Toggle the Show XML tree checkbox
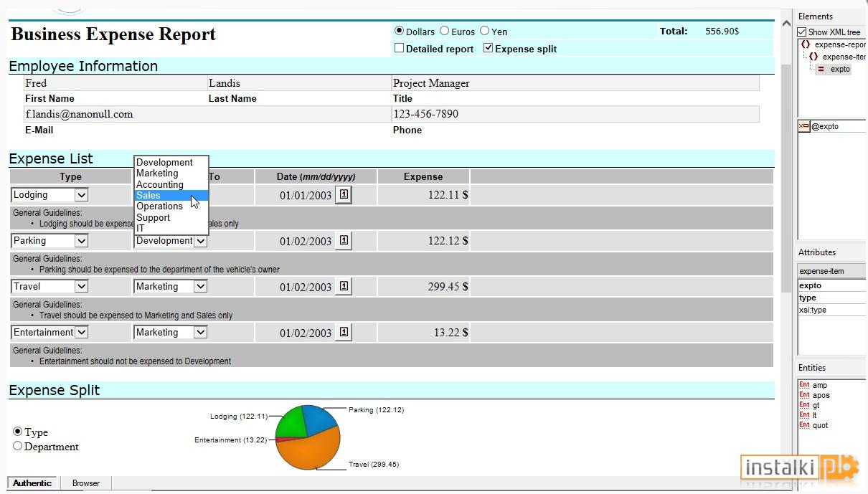The width and height of the screenshot is (868, 494). pos(802,32)
